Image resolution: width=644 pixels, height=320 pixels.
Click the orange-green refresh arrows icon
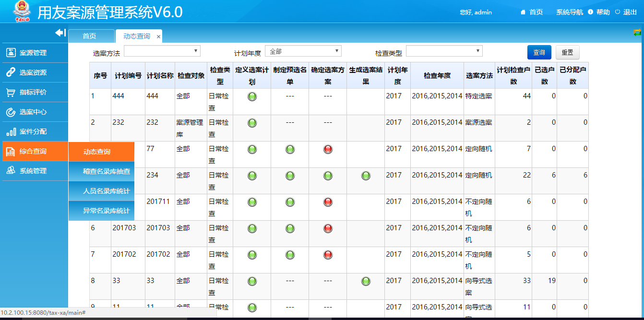[x=637, y=33]
